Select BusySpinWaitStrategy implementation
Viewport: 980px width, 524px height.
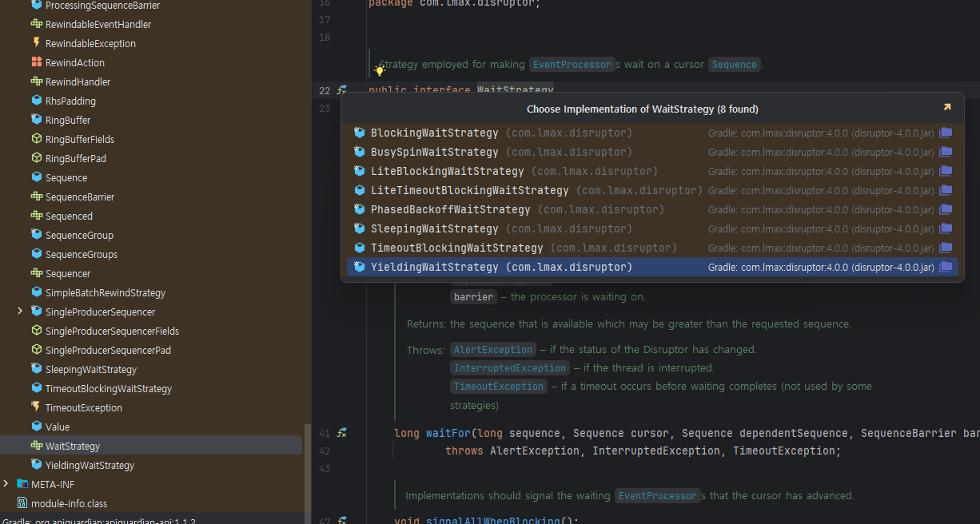coord(652,152)
